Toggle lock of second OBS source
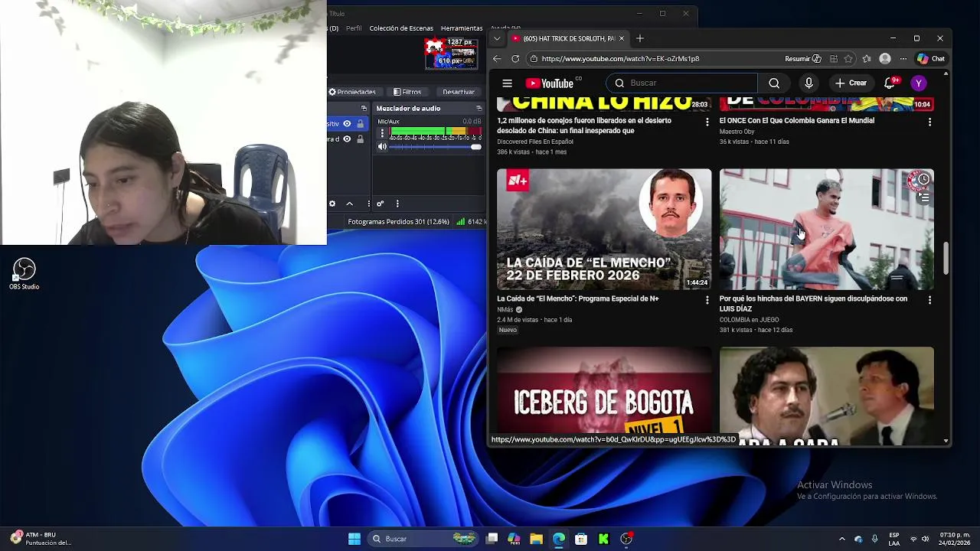 (360, 139)
